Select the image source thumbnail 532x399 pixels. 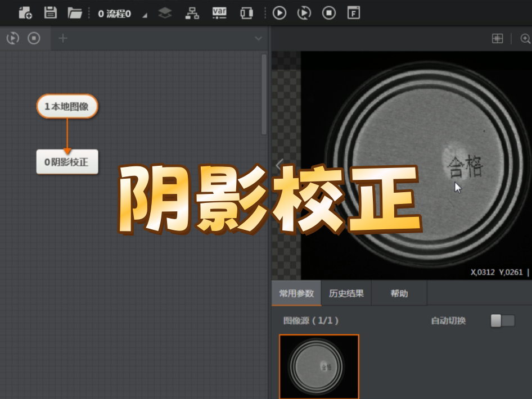click(x=319, y=366)
